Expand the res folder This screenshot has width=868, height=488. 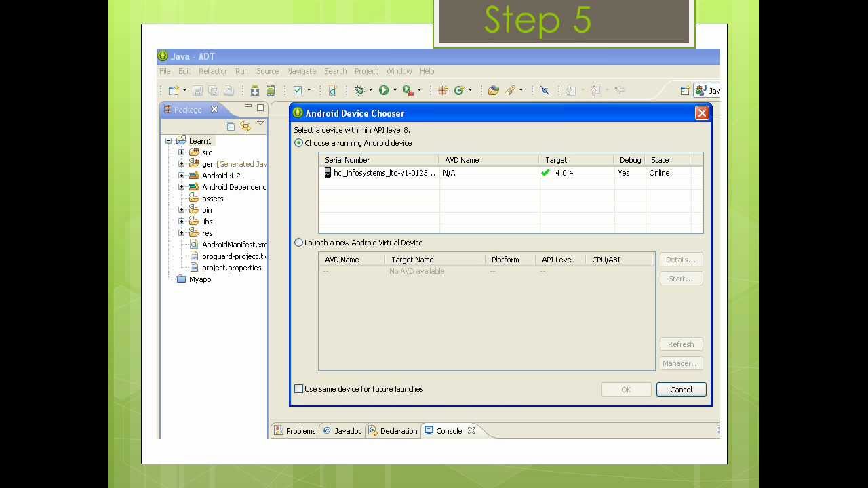[x=181, y=233]
